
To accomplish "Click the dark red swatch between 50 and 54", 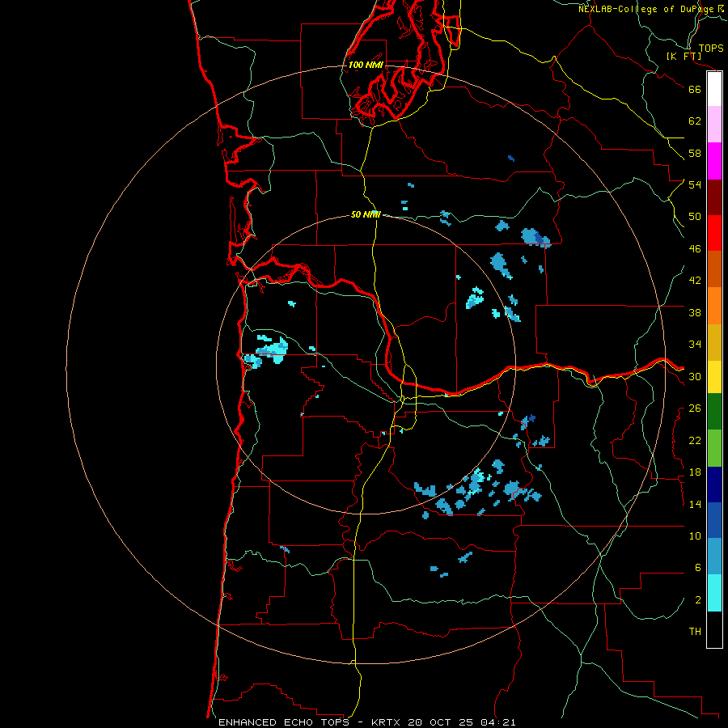I will (x=714, y=197).
